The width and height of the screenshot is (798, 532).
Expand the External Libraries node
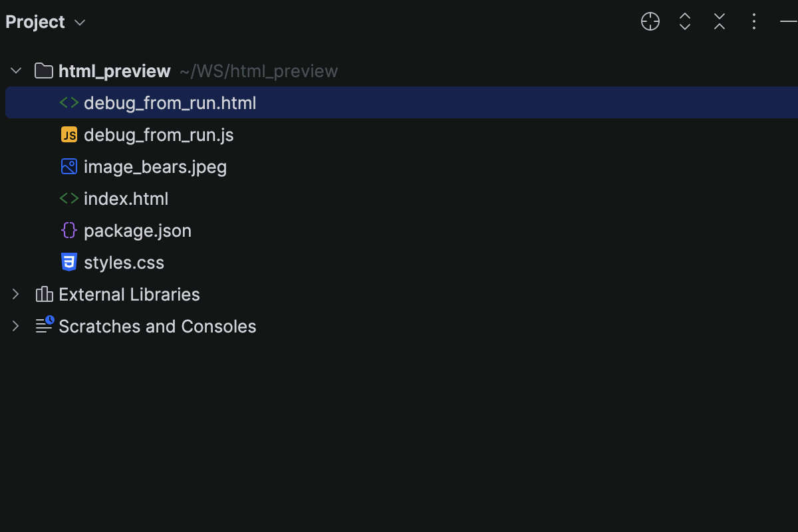15,294
